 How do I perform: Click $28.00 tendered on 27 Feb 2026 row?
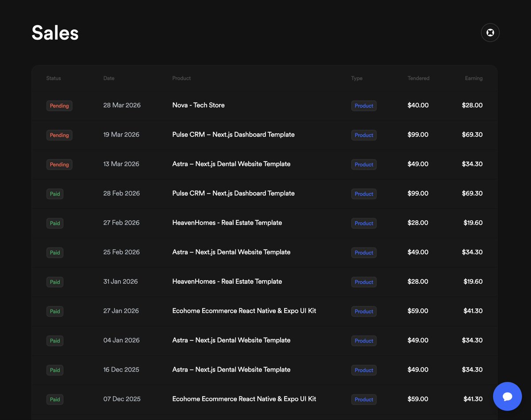pos(418,223)
